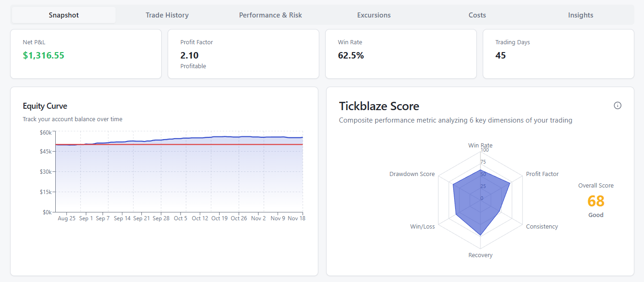The width and height of the screenshot is (644, 282).
Task: Click the Overall Score number 68
Action: tap(596, 201)
